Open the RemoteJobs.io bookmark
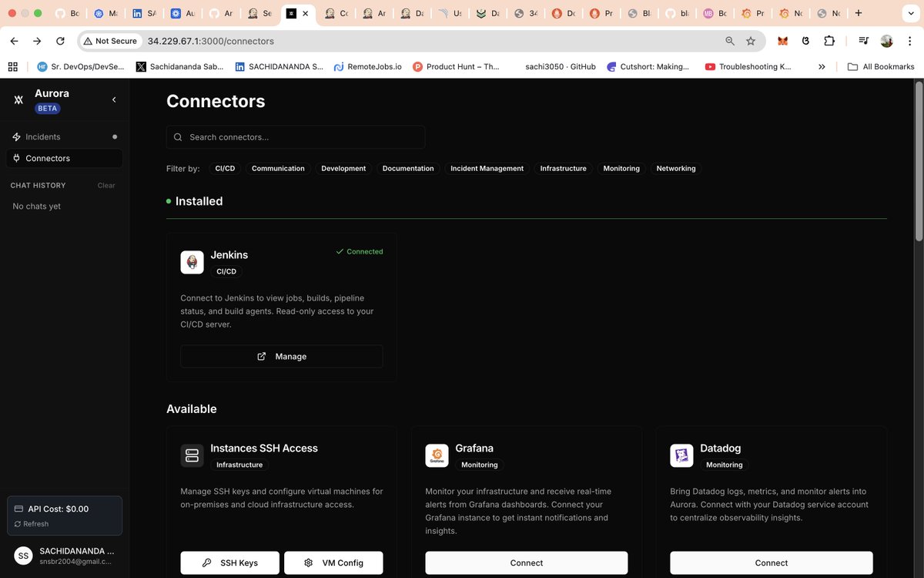The image size is (924, 578). [368, 67]
